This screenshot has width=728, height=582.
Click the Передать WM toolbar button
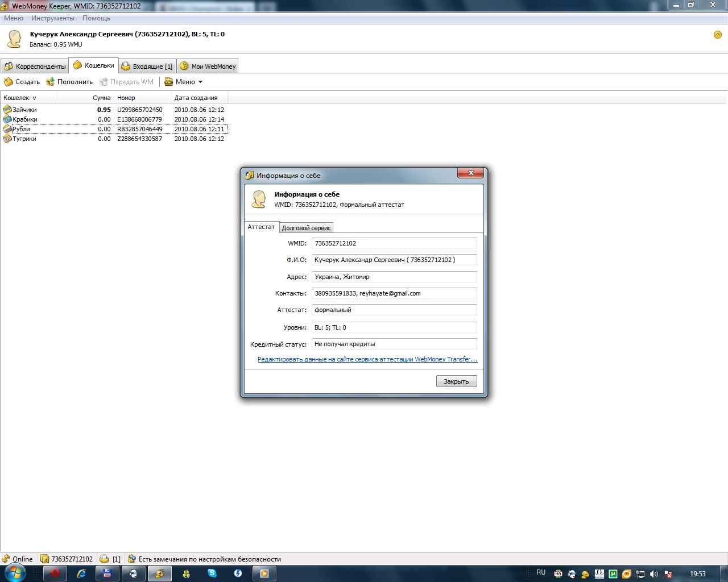click(126, 82)
